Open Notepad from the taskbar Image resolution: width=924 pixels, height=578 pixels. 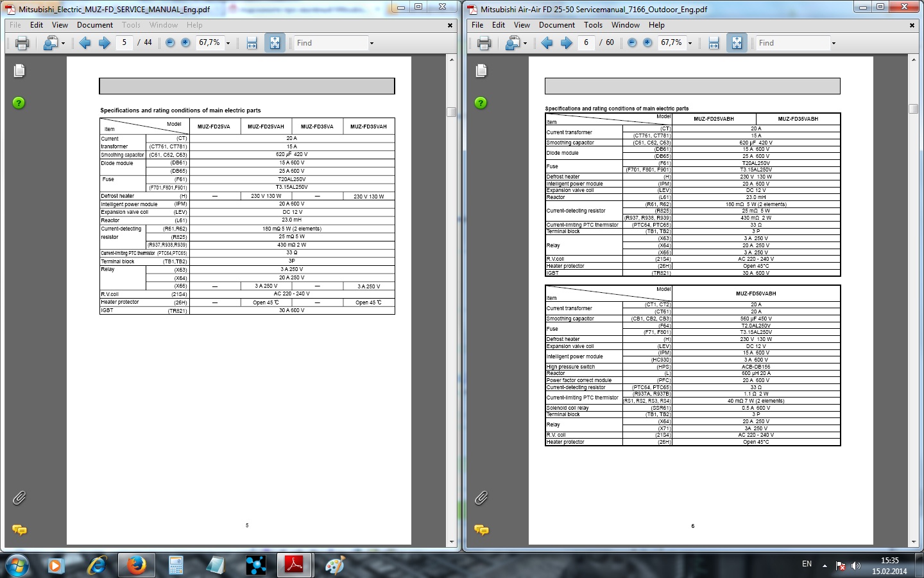216,565
